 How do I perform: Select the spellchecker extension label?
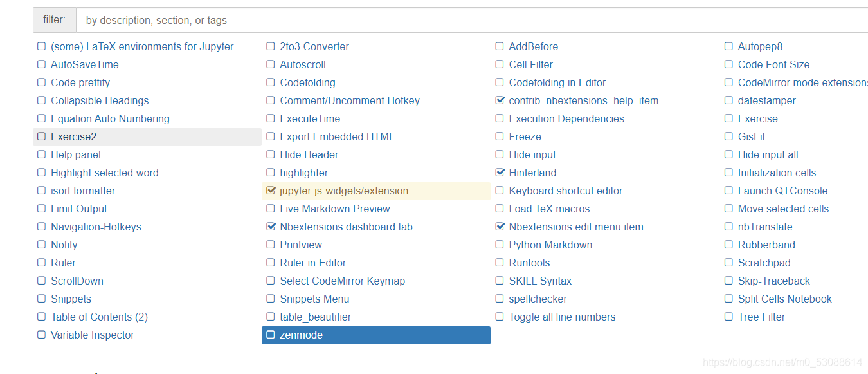[538, 299]
